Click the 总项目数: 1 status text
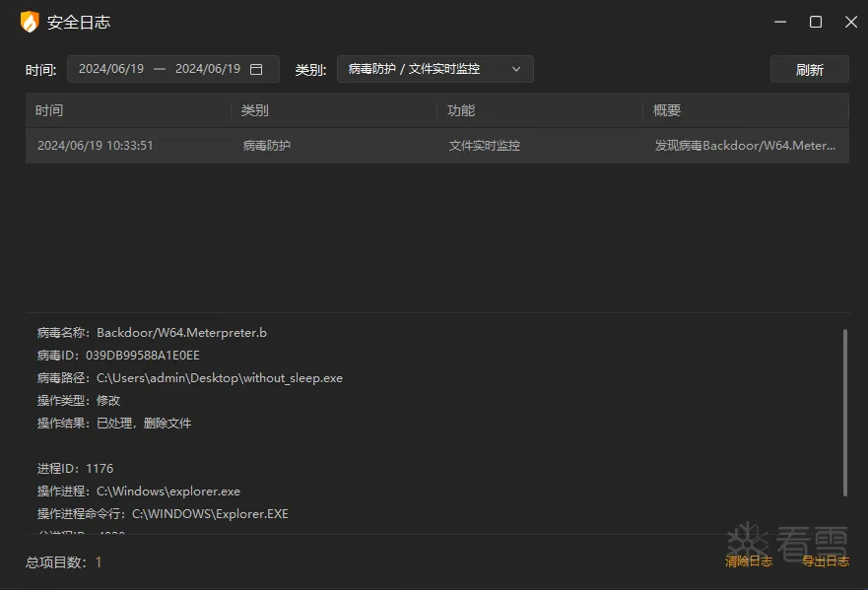This screenshot has width=868, height=590. coord(64,562)
